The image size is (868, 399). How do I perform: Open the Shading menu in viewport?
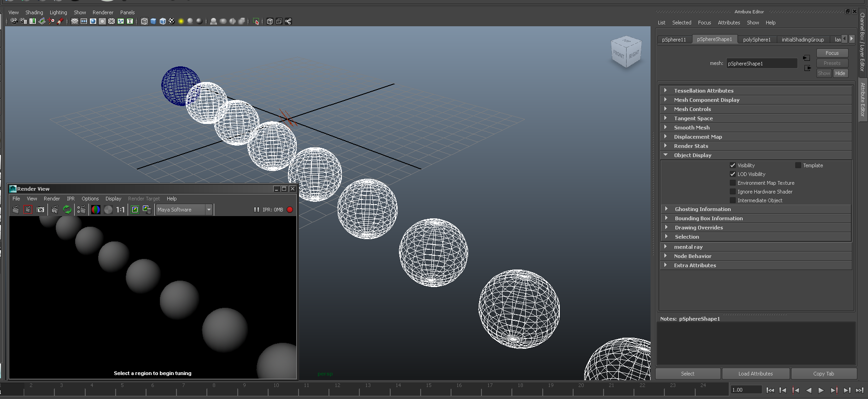[x=34, y=12]
